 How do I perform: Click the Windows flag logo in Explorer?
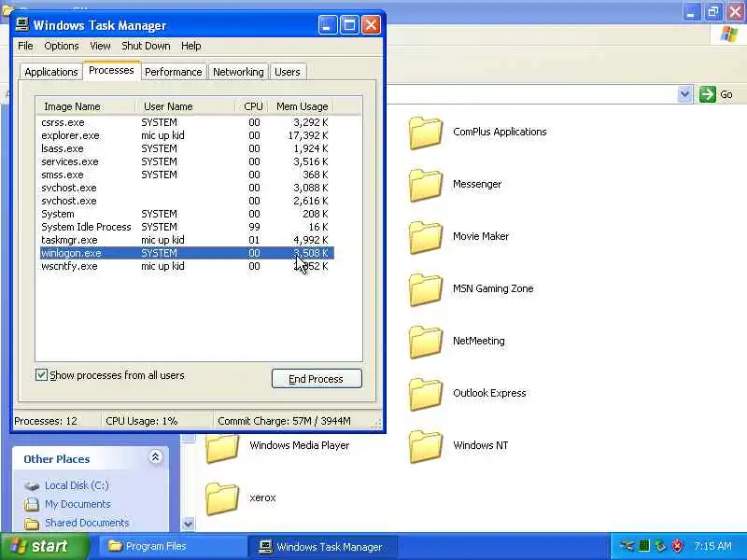pos(729,35)
